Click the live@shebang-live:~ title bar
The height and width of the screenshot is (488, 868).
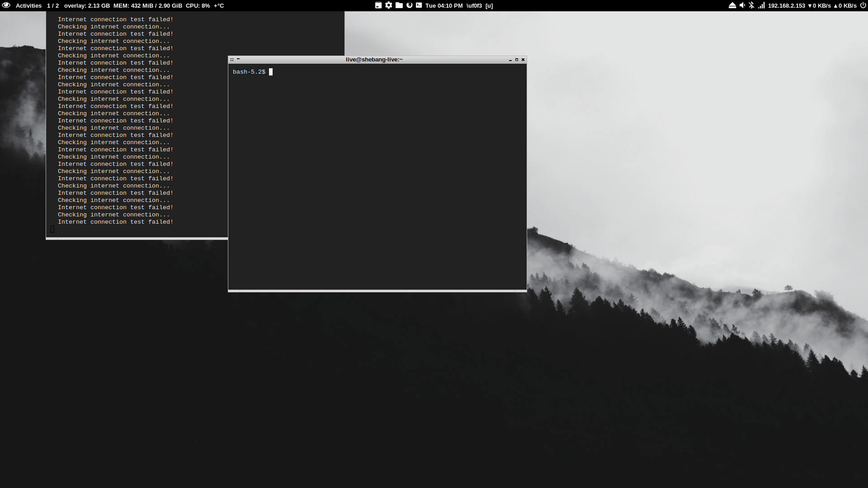(x=374, y=60)
